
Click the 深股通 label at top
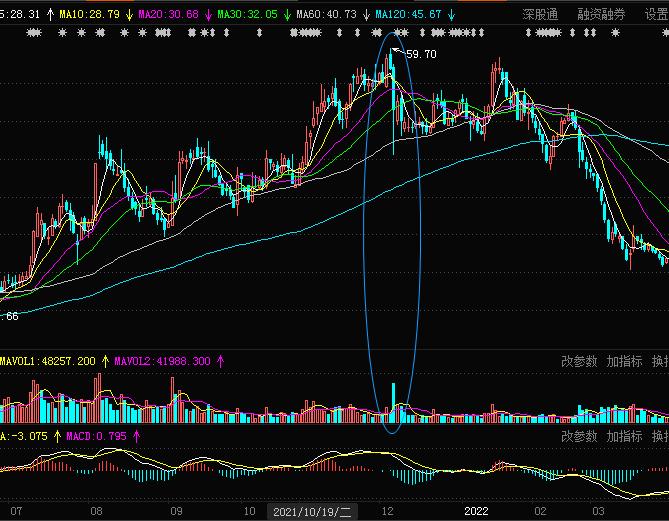point(540,15)
